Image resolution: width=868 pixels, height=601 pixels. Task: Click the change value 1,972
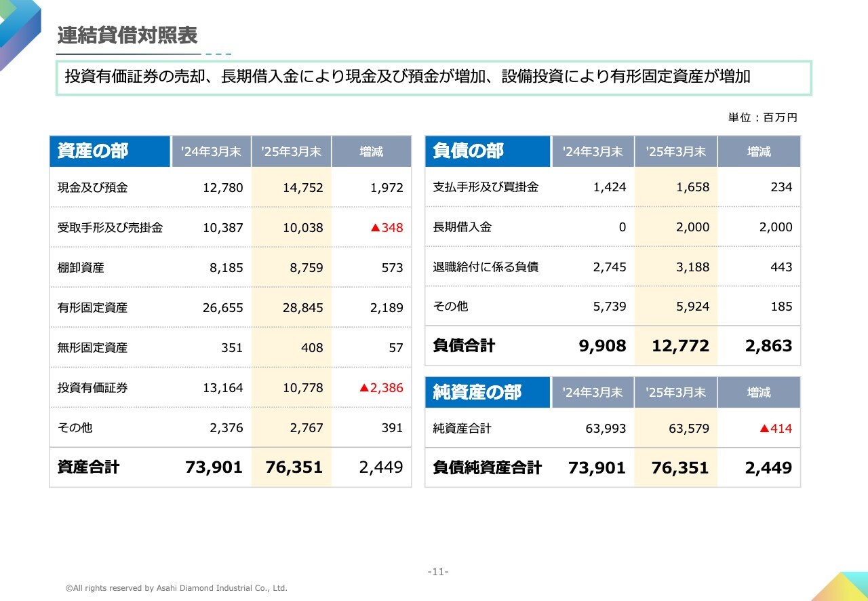click(x=387, y=188)
